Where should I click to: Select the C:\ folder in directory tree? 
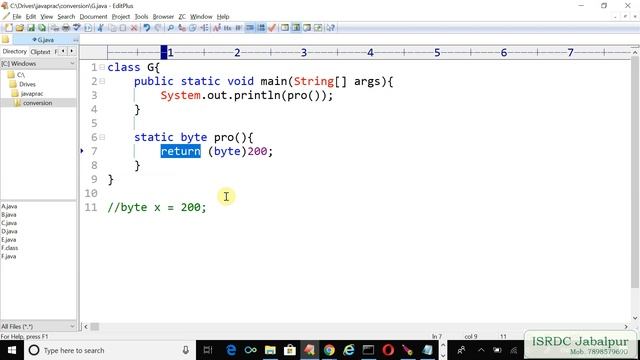(x=21, y=75)
